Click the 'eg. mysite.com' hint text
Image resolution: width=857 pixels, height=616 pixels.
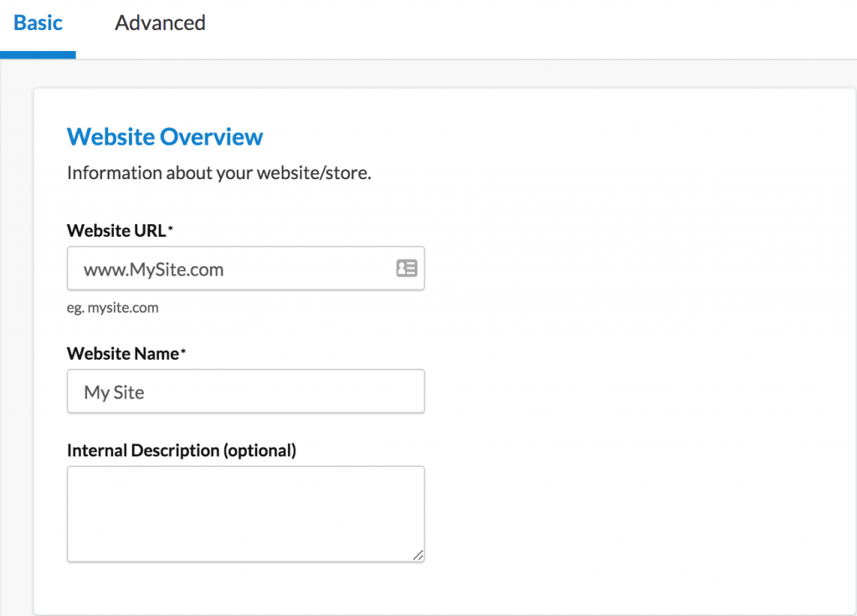pos(112,307)
